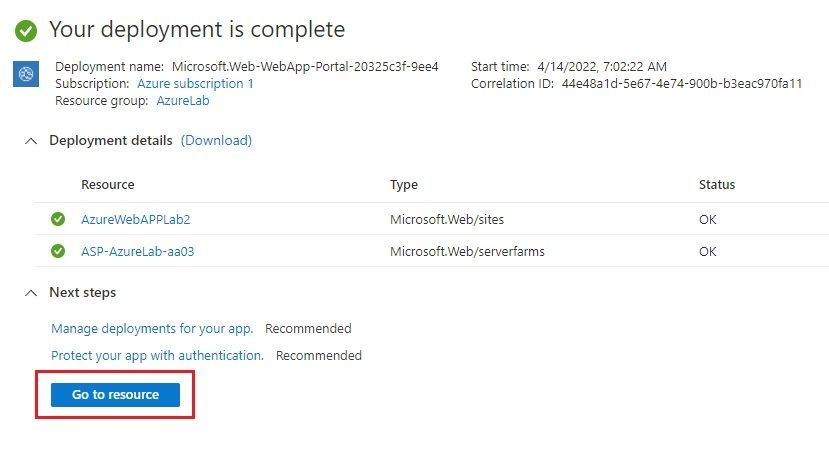Click the Type column header

(404, 185)
